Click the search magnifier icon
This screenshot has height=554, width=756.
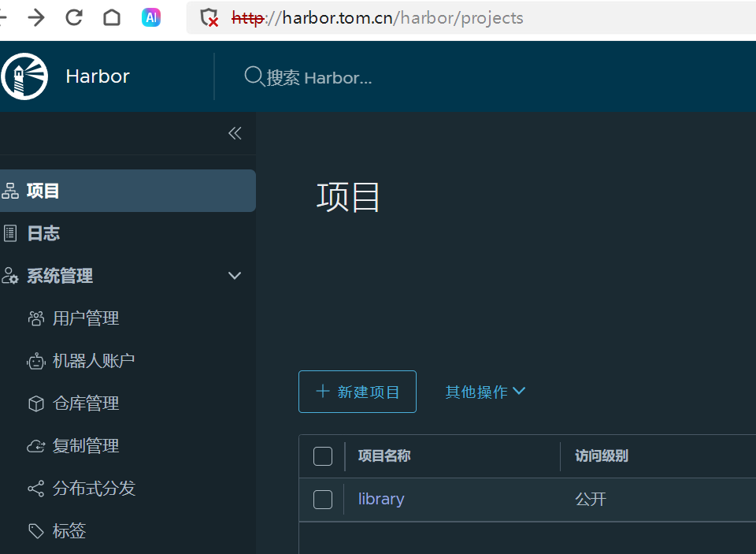[254, 76]
